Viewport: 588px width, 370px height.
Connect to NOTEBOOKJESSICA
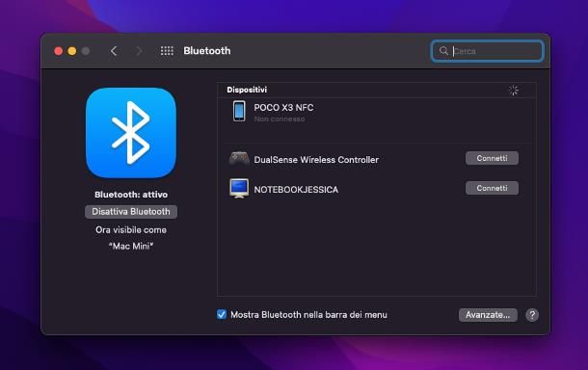(x=492, y=188)
